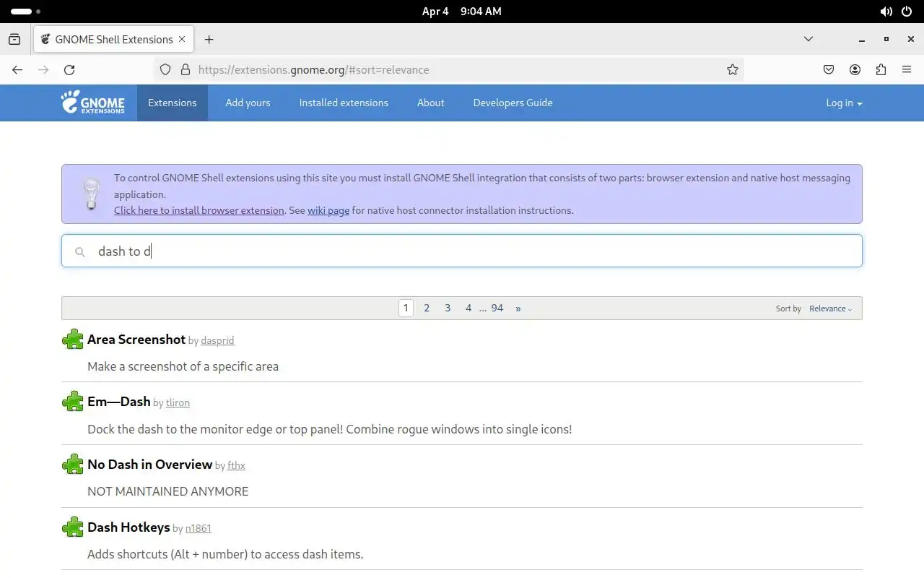
Task: Open the system volume indicator
Action: [x=886, y=12]
